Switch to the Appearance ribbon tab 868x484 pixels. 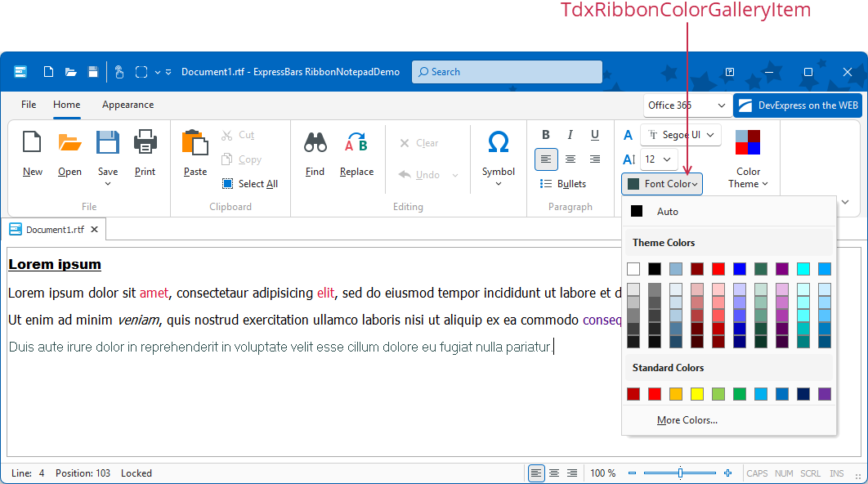click(x=128, y=105)
